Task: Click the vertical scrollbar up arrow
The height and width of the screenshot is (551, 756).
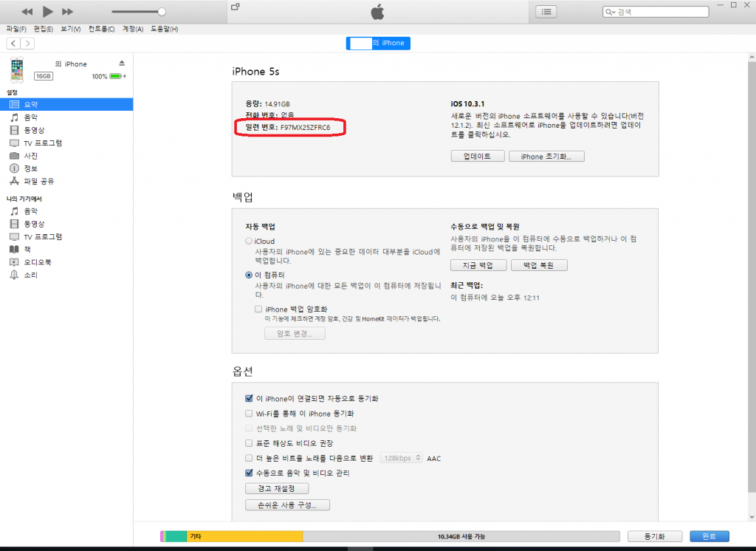Action: (752, 58)
